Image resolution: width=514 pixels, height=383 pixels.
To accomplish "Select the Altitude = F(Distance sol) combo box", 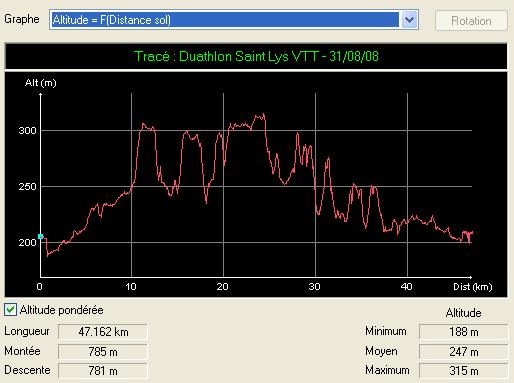I will (234, 20).
